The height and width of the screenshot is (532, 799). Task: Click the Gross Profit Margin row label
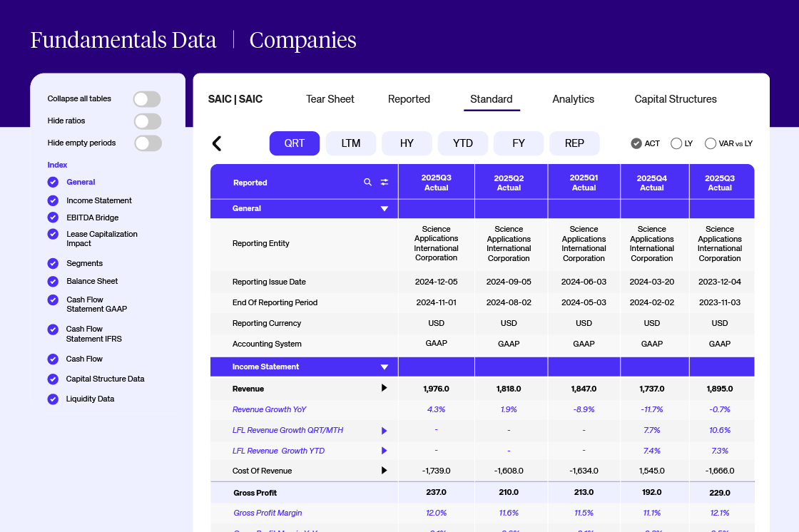click(268, 513)
